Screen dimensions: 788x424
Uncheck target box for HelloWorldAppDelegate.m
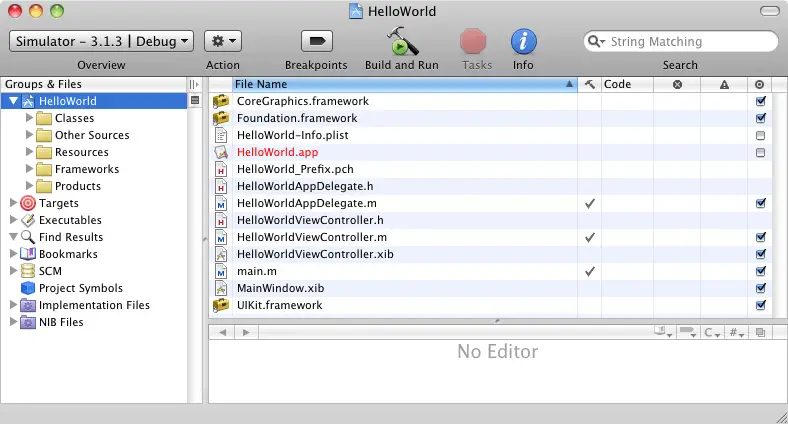pyautogui.click(x=760, y=203)
